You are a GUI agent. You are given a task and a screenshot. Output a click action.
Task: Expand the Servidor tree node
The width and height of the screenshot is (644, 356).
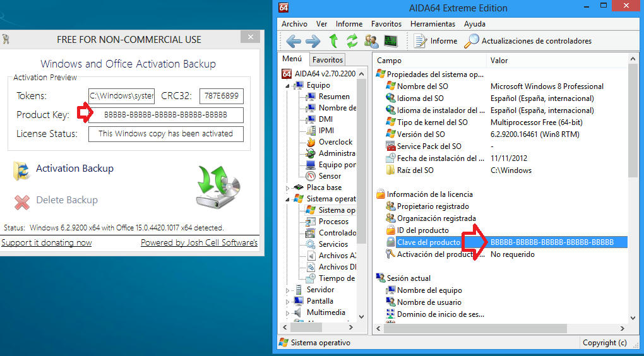(x=287, y=290)
